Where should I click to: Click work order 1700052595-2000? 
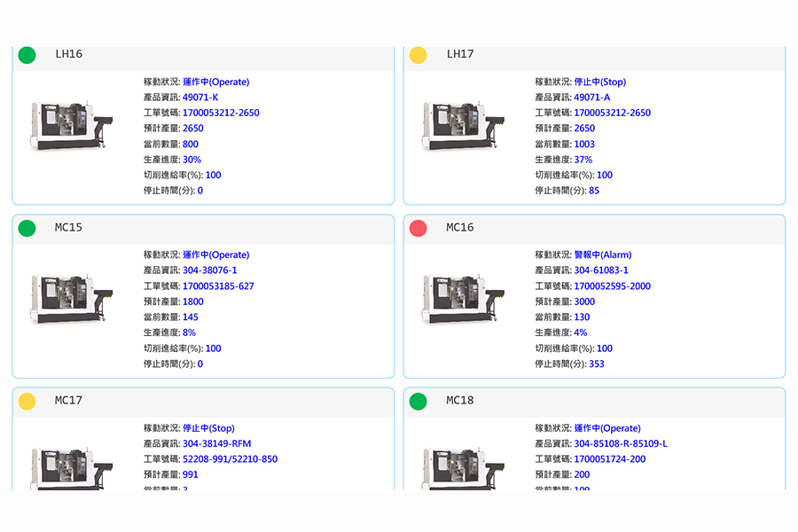[612, 286]
